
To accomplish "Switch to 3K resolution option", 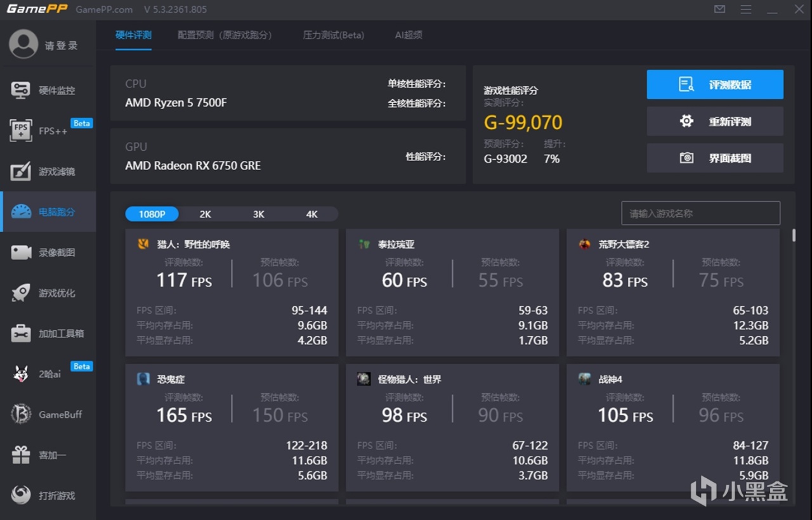I will tap(258, 214).
